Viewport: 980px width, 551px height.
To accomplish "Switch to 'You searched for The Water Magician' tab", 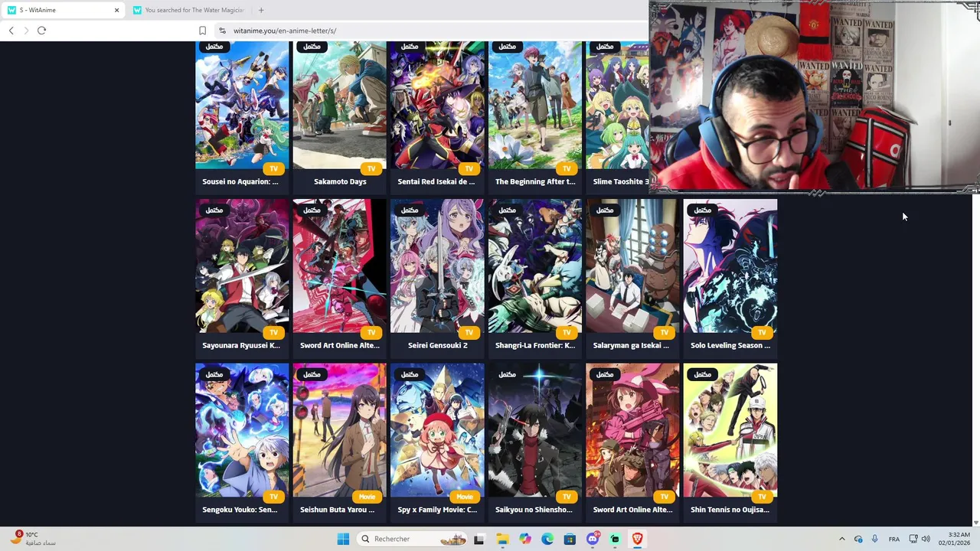I will pyautogui.click(x=188, y=10).
